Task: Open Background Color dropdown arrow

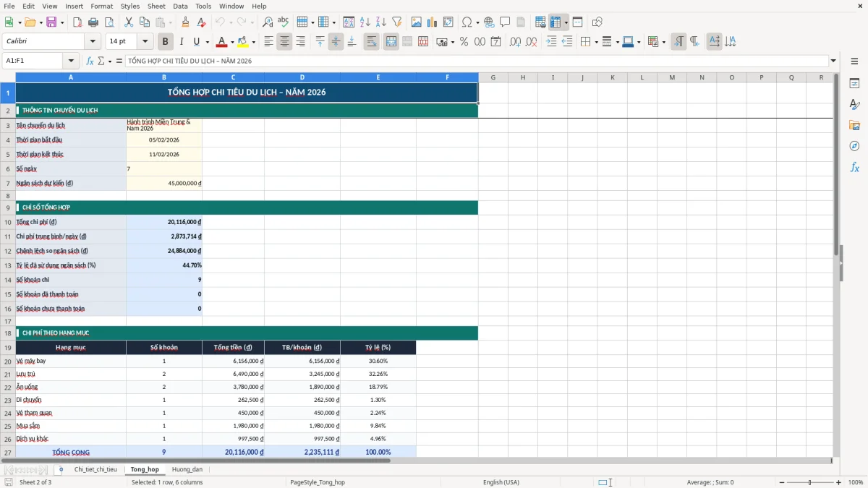Action: (253, 42)
